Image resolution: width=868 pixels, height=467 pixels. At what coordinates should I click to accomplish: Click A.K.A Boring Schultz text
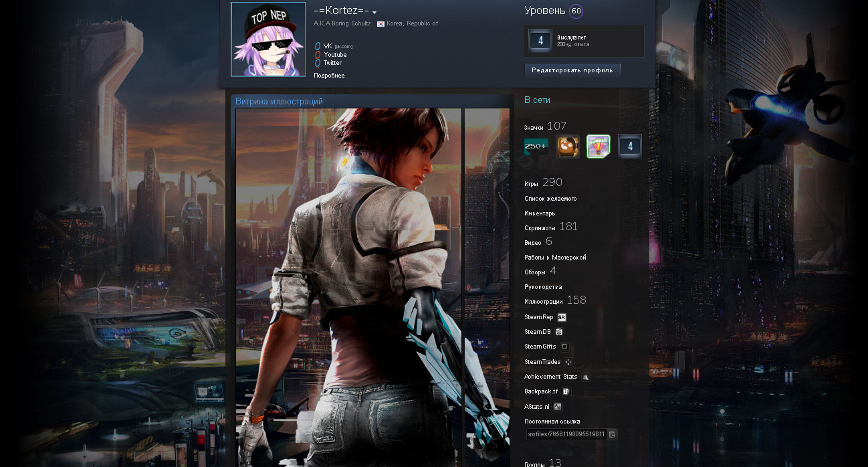(x=342, y=23)
